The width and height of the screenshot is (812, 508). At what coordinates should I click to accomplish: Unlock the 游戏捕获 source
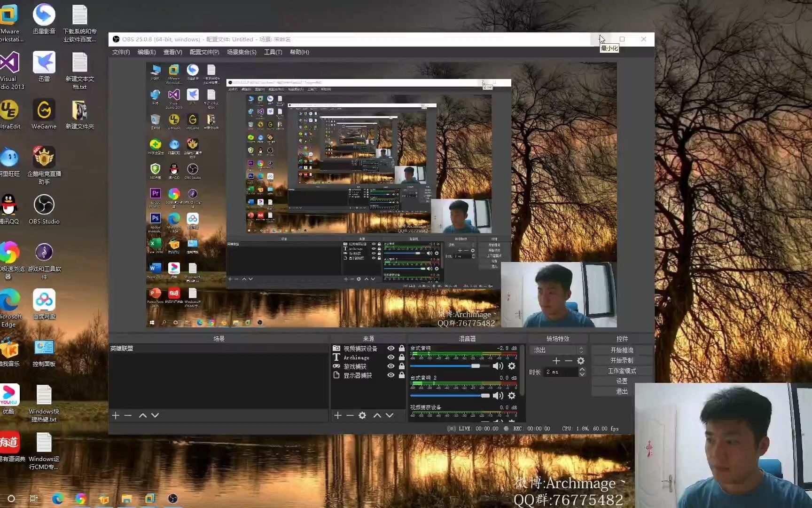(402, 366)
